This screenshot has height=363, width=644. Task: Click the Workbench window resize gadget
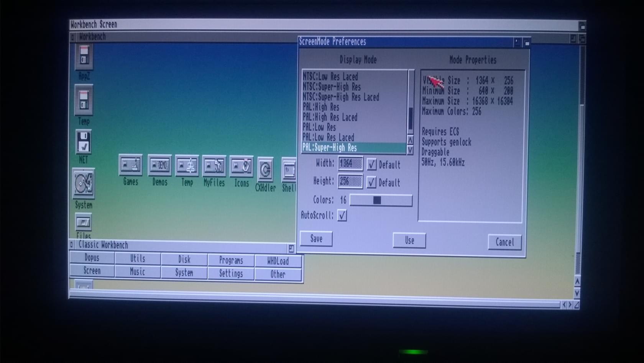click(577, 305)
